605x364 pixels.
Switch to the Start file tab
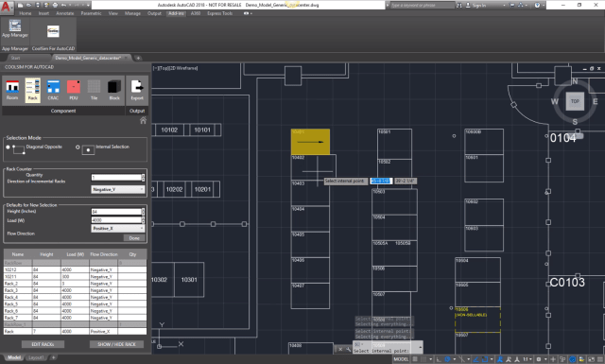15,58
